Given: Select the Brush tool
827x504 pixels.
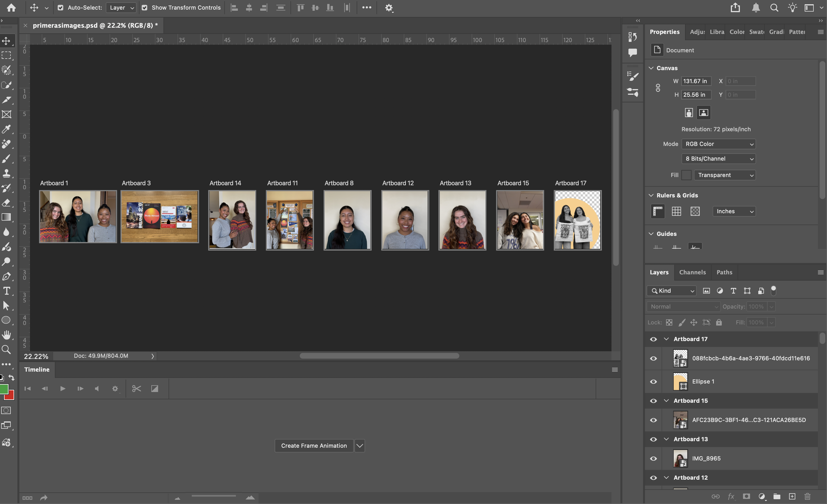Looking at the screenshot, I should (x=7, y=159).
